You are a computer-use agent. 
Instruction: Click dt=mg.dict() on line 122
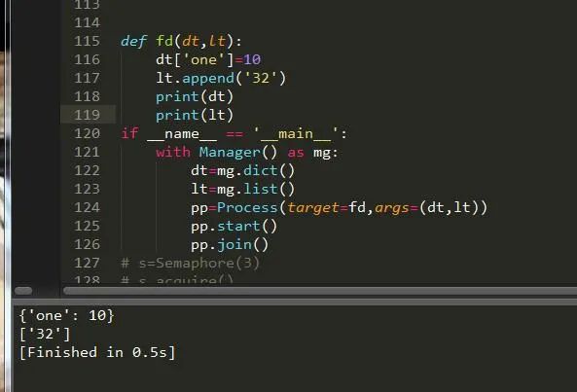pos(243,170)
